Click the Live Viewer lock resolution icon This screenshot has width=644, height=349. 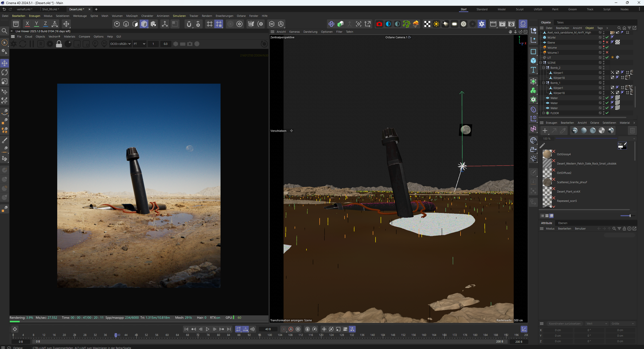coord(59,44)
